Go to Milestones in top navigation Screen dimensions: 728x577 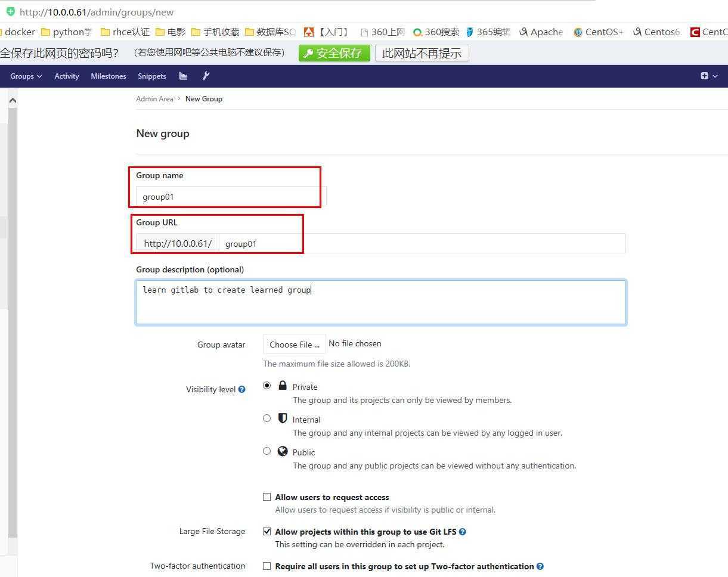click(109, 76)
